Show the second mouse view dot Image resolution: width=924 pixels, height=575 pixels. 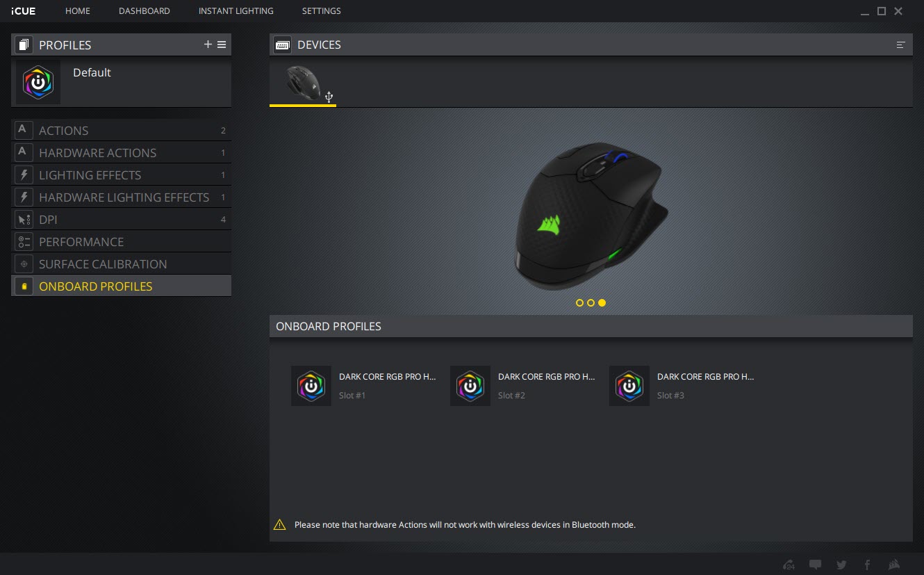[x=591, y=302]
